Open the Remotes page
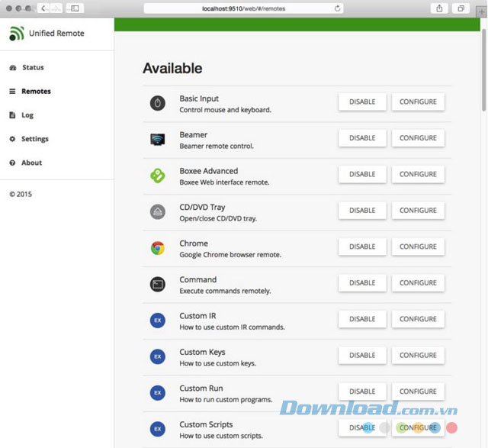Viewport: 488px width, 448px height. (36, 92)
